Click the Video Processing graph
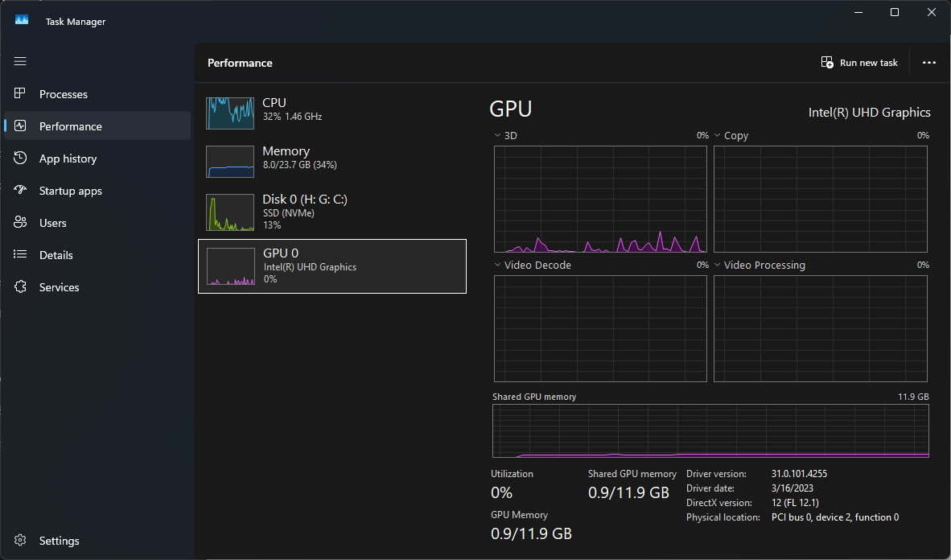Viewport: 951px width, 560px height. (x=820, y=329)
